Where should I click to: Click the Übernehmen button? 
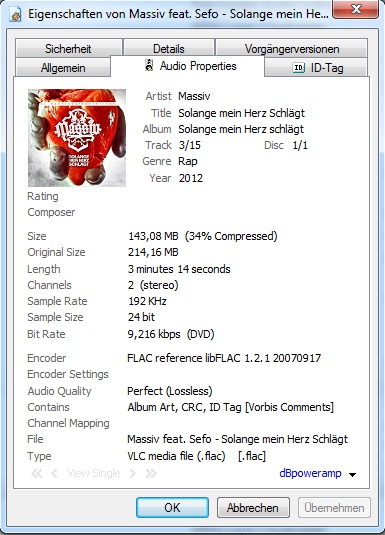coord(334,507)
